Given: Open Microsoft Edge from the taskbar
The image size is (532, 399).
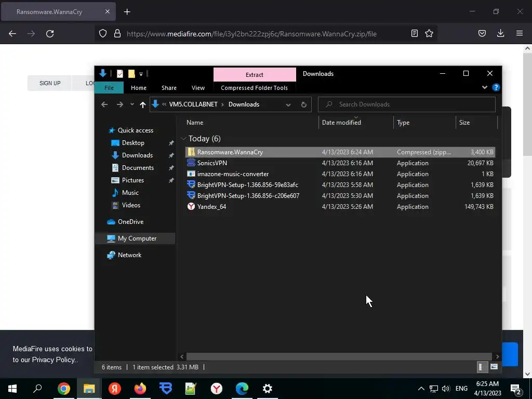Looking at the screenshot, I should tap(242, 389).
